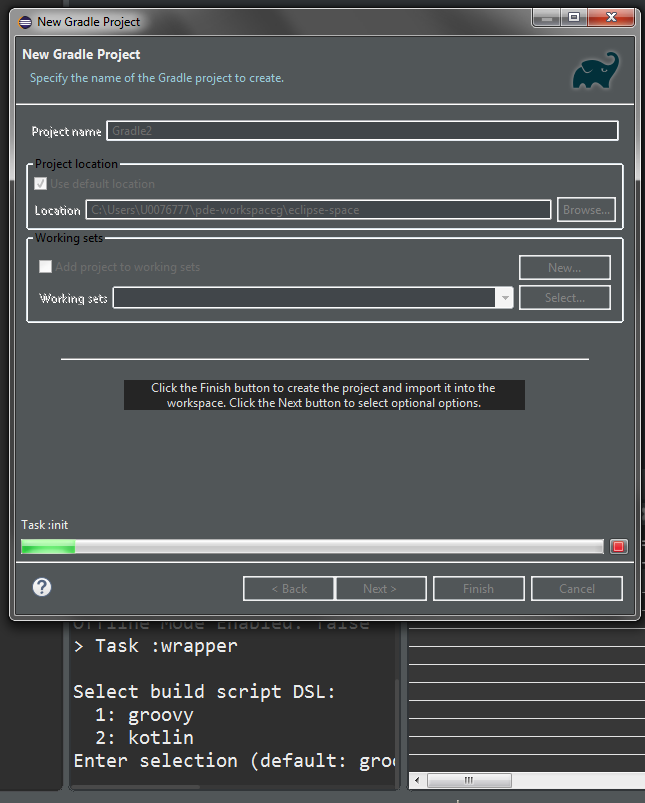Click the Gradle elephant logo
Screen dimensions: 645x803
pyautogui.click(x=595, y=70)
